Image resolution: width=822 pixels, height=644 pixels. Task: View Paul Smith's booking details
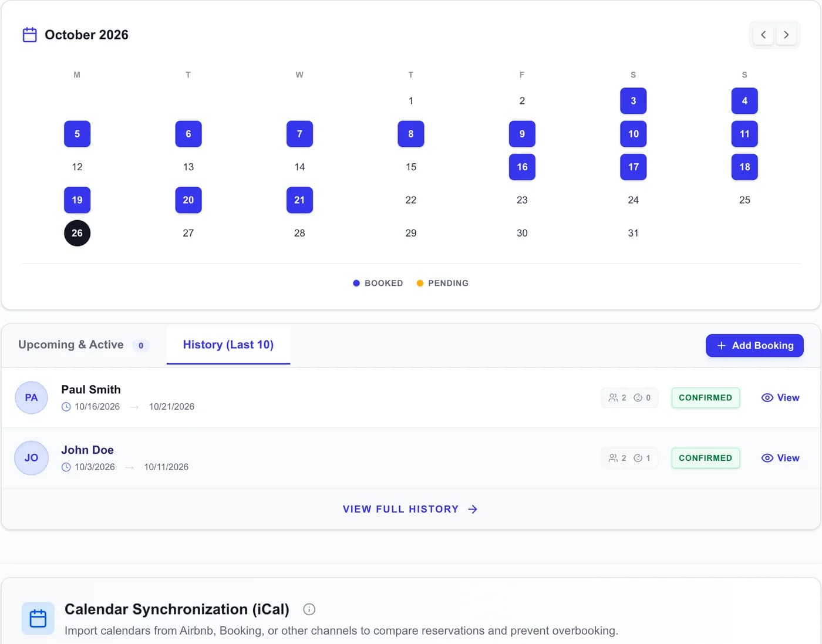[780, 397]
